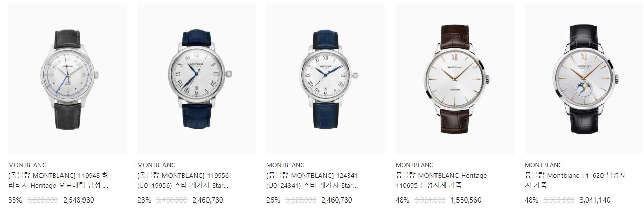Click the 2,548,980 sale price
This screenshot has width=644, height=222.
tap(78, 200)
